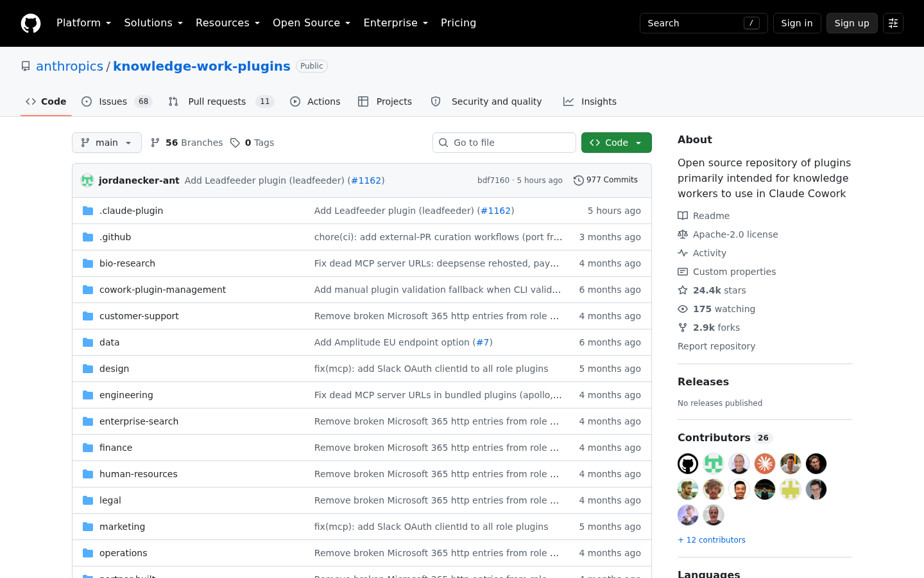Image resolution: width=924 pixels, height=578 pixels.
Task: Focus the Go to file input
Action: point(504,143)
